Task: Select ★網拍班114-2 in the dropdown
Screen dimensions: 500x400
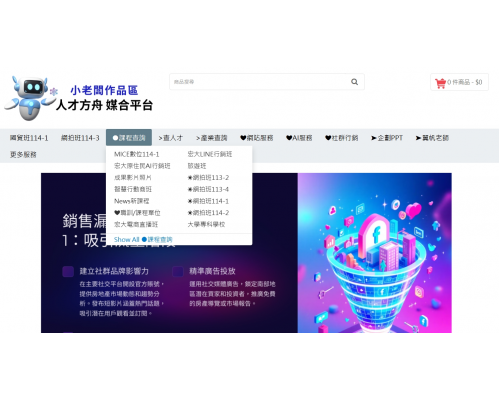Action: pos(208,213)
